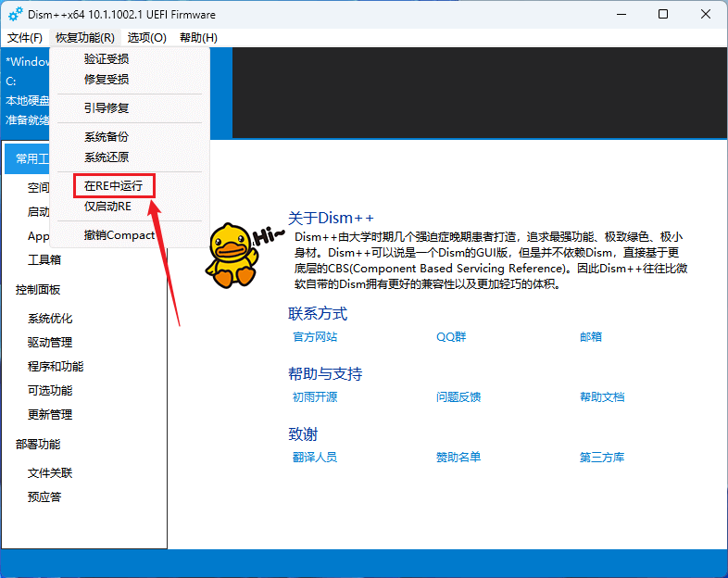Open the 帮助文档 link
Image resolution: width=728 pixels, height=578 pixels.
pyautogui.click(x=602, y=397)
